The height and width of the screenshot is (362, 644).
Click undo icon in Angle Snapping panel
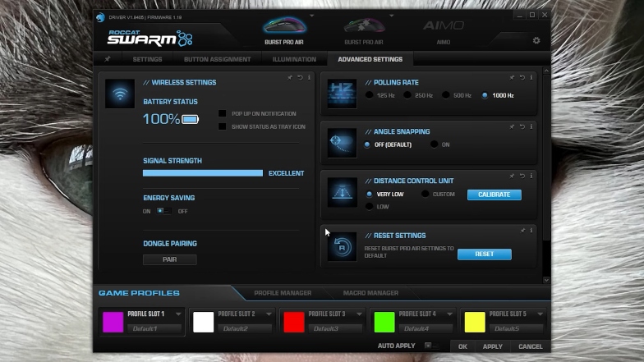tap(522, 126)
